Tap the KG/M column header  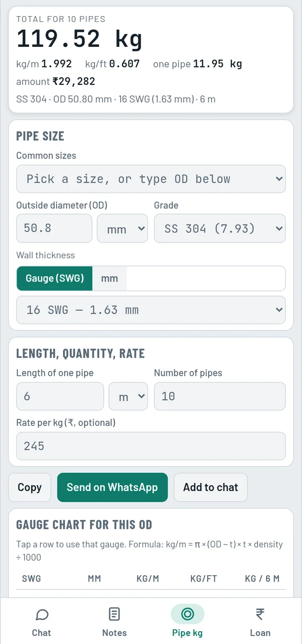click(148, 579)
